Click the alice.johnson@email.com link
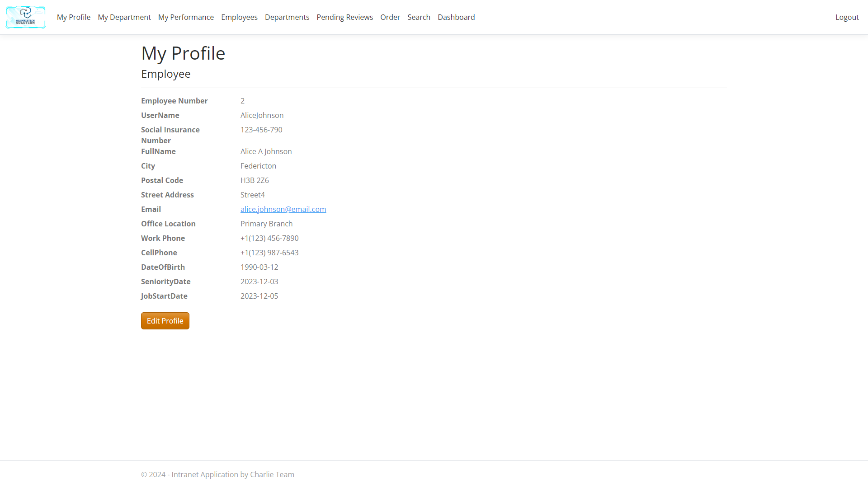Screen dimensions: 868x488 click(283, 209)
